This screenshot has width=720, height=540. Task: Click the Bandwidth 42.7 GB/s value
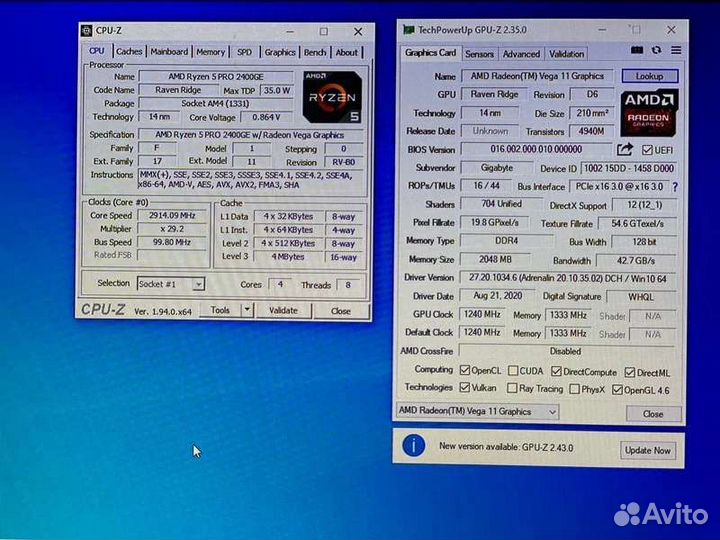pos(636,260)
